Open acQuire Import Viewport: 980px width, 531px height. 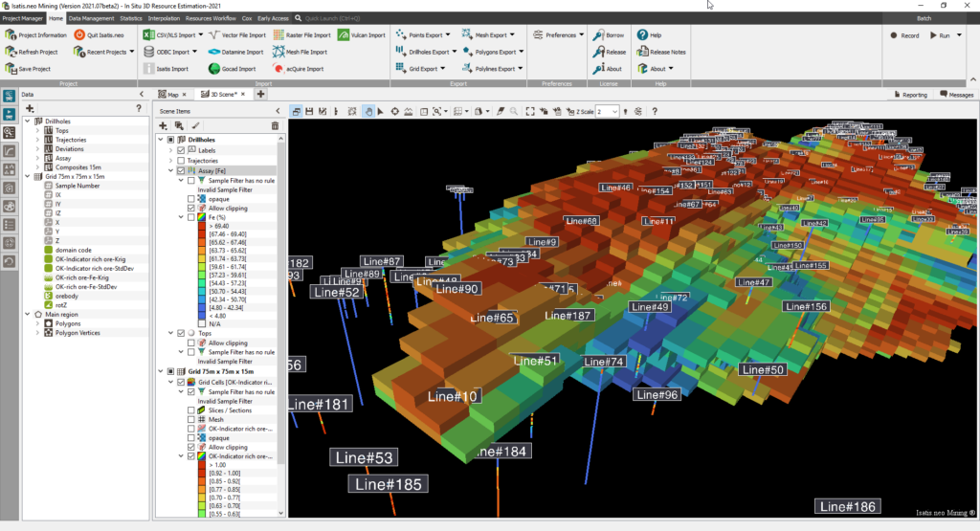pos(299,69)
